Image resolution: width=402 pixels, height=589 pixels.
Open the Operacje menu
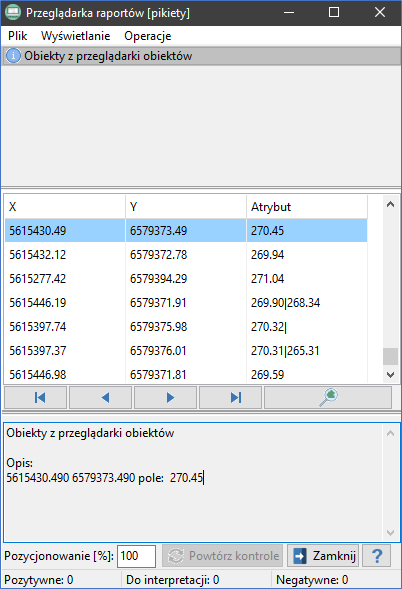click(x=148, y=36)
